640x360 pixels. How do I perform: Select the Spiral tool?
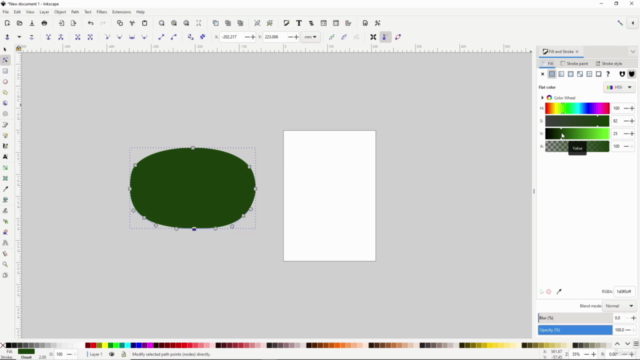click(5, 114)
